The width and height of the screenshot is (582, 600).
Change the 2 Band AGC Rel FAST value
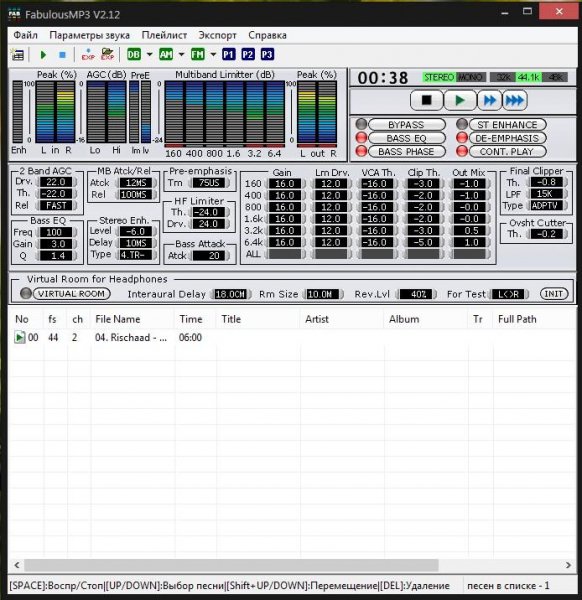coord(56,205)
